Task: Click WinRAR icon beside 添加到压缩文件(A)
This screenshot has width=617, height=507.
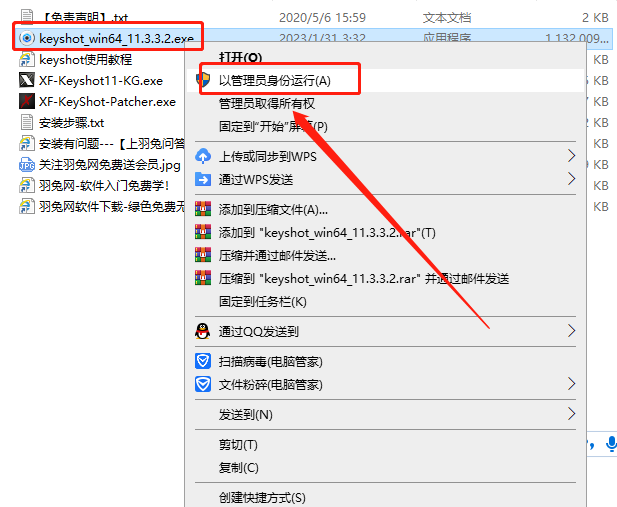Action: pyautogui.click(x=203, y=209)
